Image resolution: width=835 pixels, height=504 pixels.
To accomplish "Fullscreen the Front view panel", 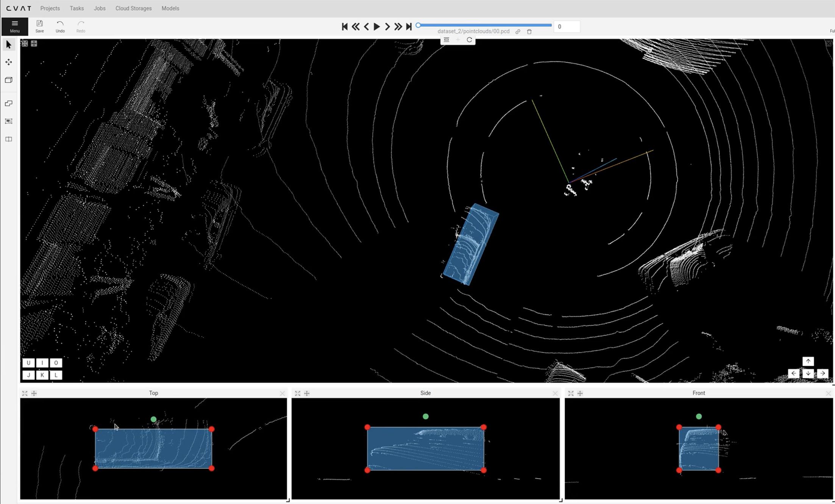I will click(x=571, y=394).
